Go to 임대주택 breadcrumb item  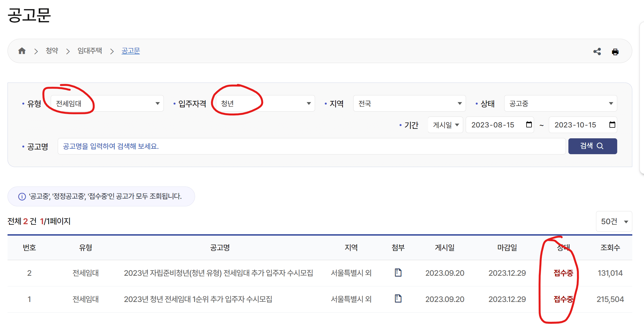click(x=90, y=51)
